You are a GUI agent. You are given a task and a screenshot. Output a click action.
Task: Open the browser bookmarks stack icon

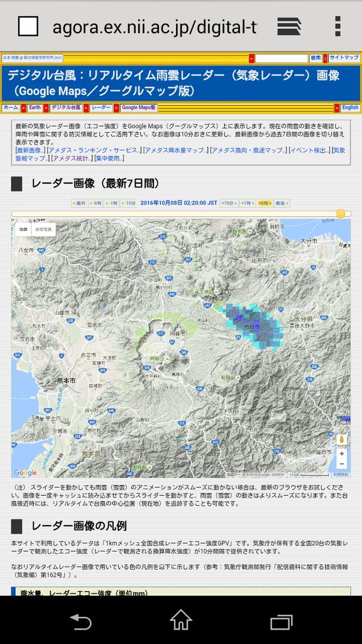click(x=289, y=26)
